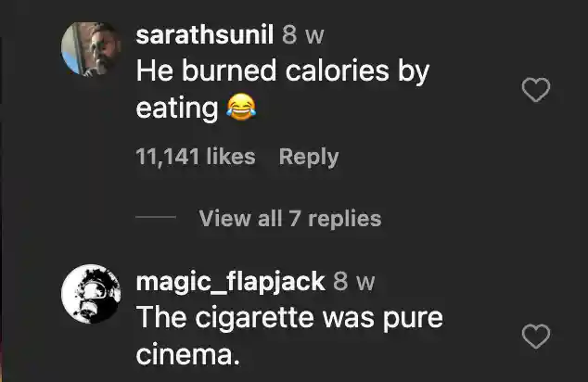
Task: Click the laughing-crying emoji in the comment
Action: pyautogui.click(x=240, y=108)
